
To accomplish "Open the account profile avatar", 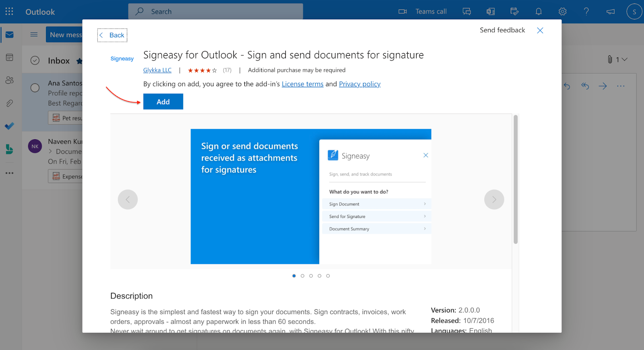I will coord(634,12).
